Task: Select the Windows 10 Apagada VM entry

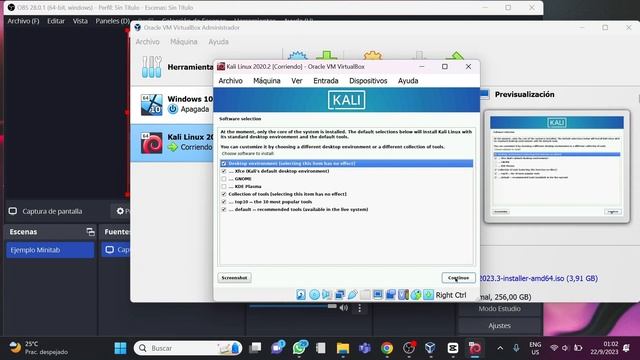Action: (172, 104)
